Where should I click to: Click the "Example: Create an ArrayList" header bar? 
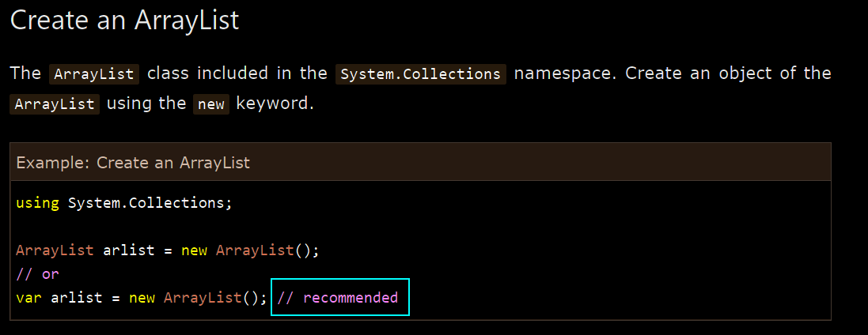(421, 162)
